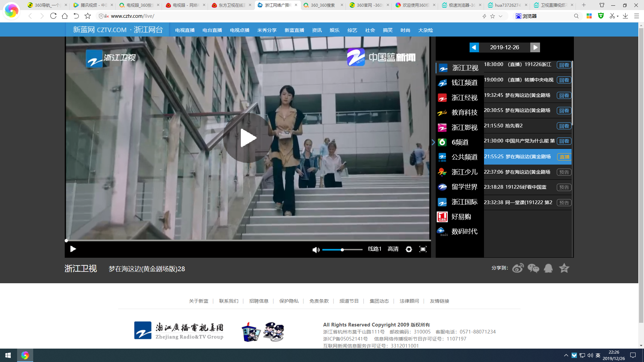This screenshot has width=644, height=362.
Task: Open 电视点播 navigation menu
Action: (x=239, y=30)
